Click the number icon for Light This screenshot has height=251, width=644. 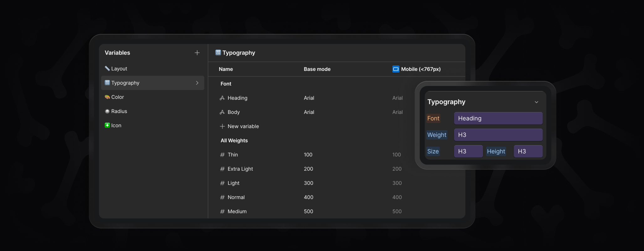(222, 183)
